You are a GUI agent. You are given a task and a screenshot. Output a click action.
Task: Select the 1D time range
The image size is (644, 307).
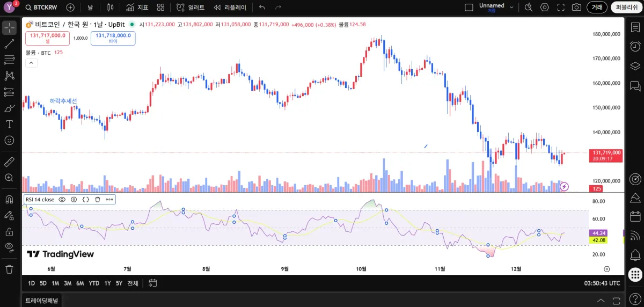[x=31, y=283]
